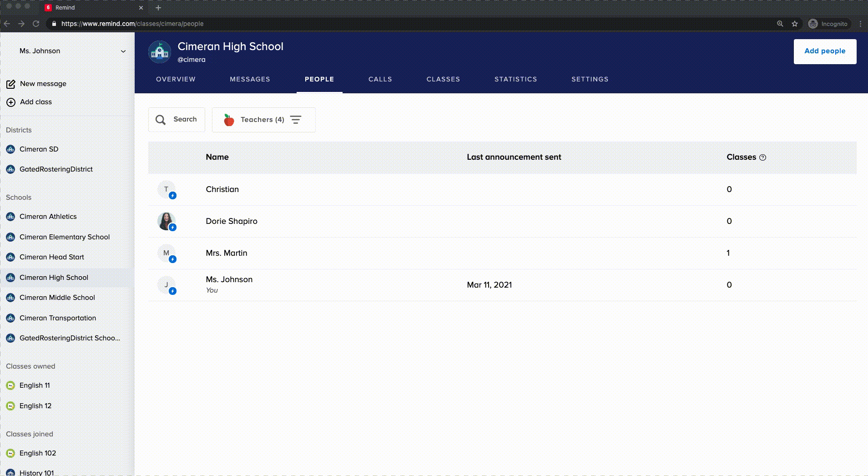Click the Add class plus icon

10,102
